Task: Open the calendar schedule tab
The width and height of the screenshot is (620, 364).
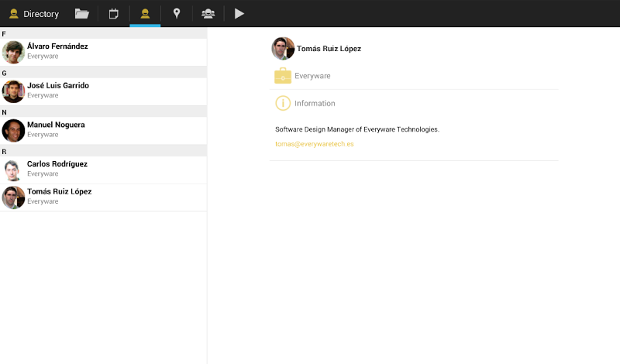Action: click(113, 13)
